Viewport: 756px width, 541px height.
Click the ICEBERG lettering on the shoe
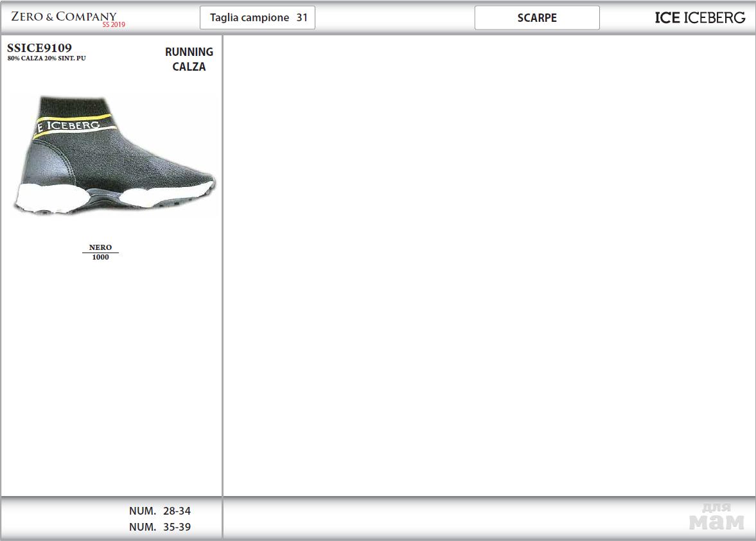click(x=73, y=125)
